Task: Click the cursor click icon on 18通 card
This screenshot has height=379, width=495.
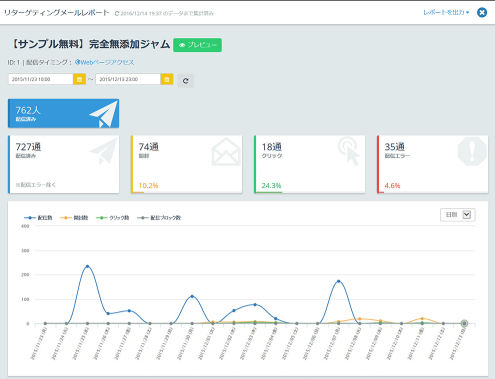Action: tap(349, 152)
